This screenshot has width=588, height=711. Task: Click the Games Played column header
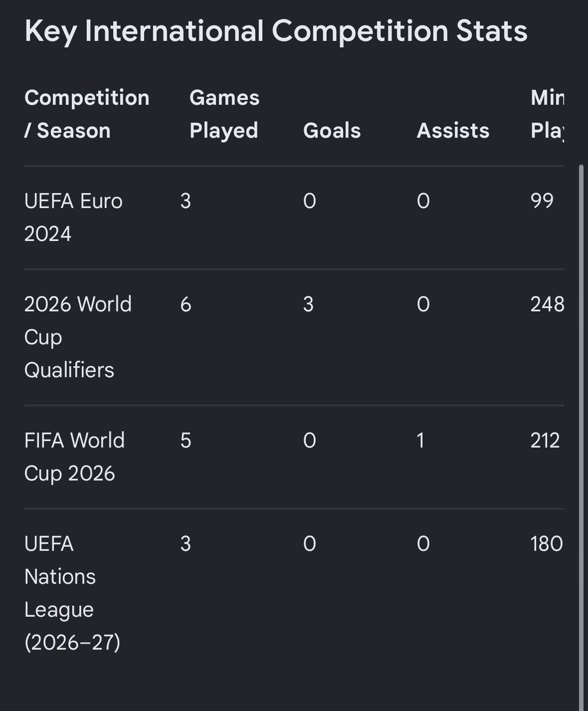tap(224, 114)
